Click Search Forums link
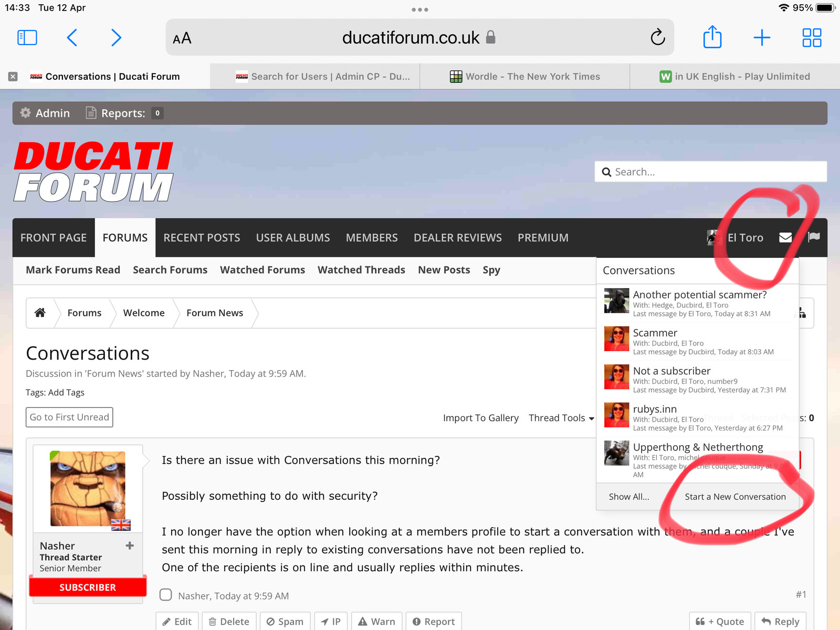 pos(170,270)
